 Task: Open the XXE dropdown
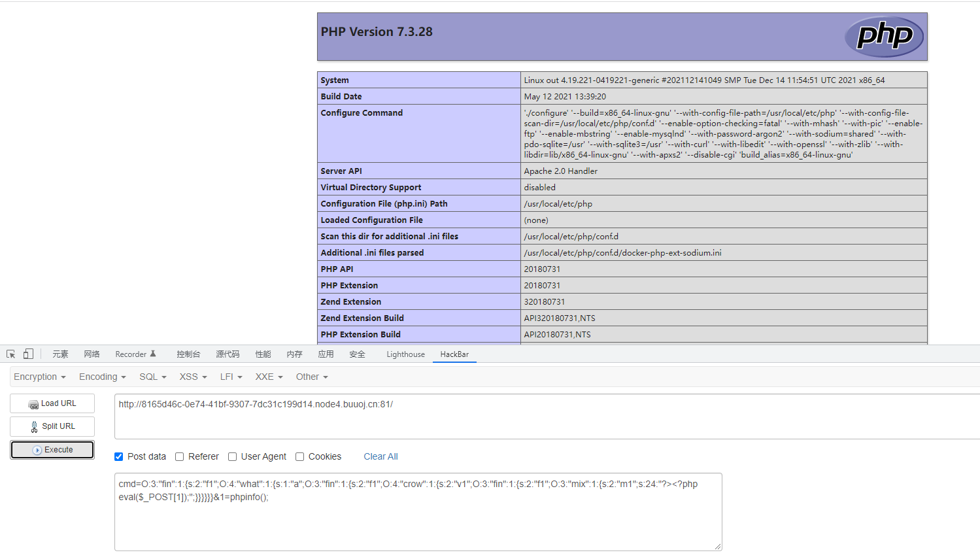tap(269, 377)
